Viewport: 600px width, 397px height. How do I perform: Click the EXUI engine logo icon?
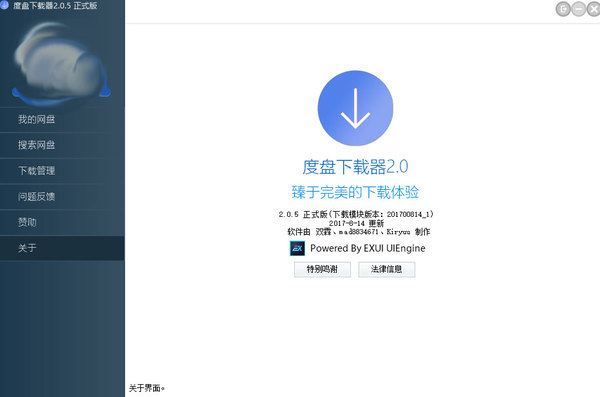click(297, 248)
